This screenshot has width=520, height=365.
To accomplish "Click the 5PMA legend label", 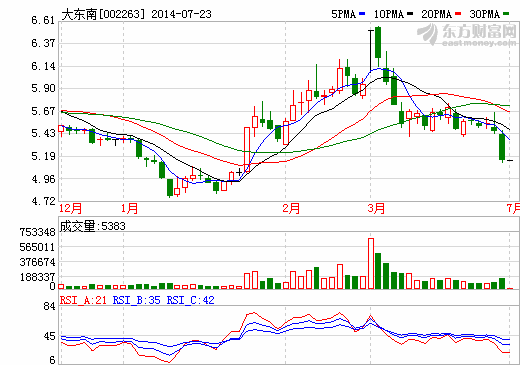I will tap(344, 14).
